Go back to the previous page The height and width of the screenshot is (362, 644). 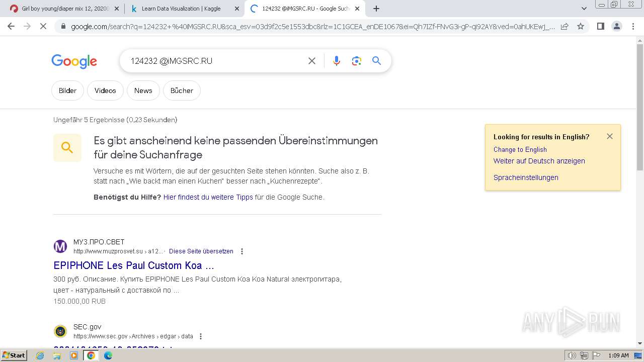click(x=11, y=27)
